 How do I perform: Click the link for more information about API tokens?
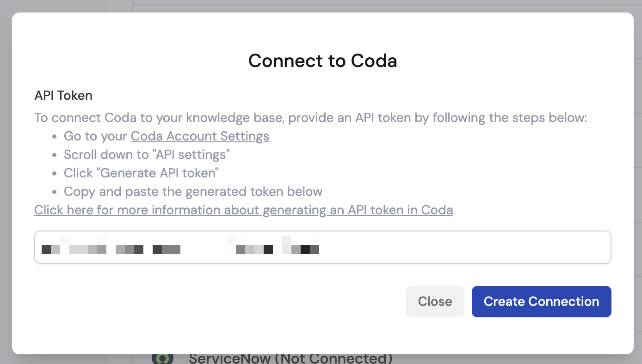(x=243, y=210)
